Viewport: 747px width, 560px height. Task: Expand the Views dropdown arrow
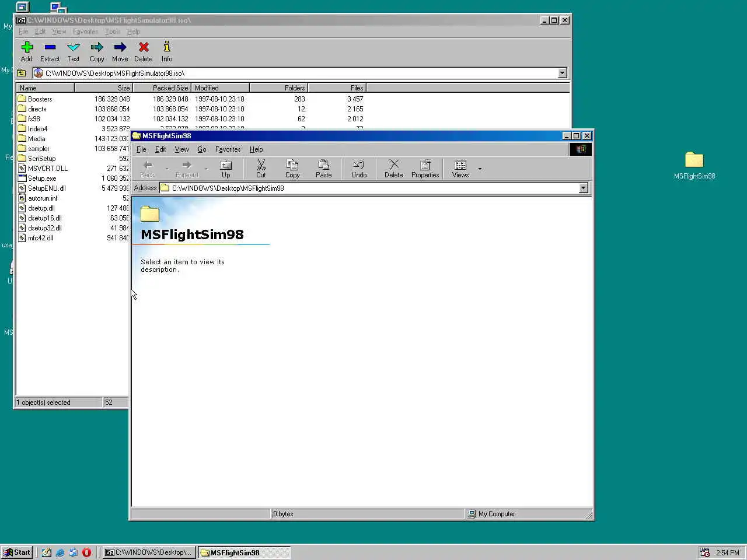tap(480, 169)
